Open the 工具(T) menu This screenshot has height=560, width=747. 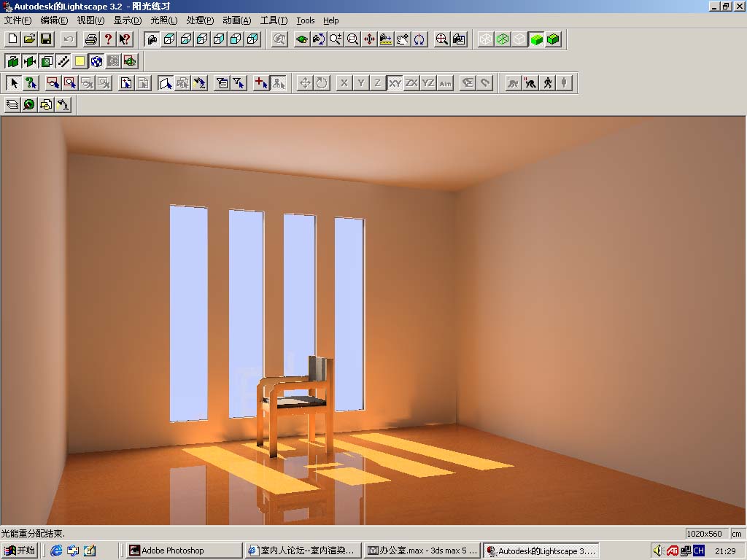(274, 20)
